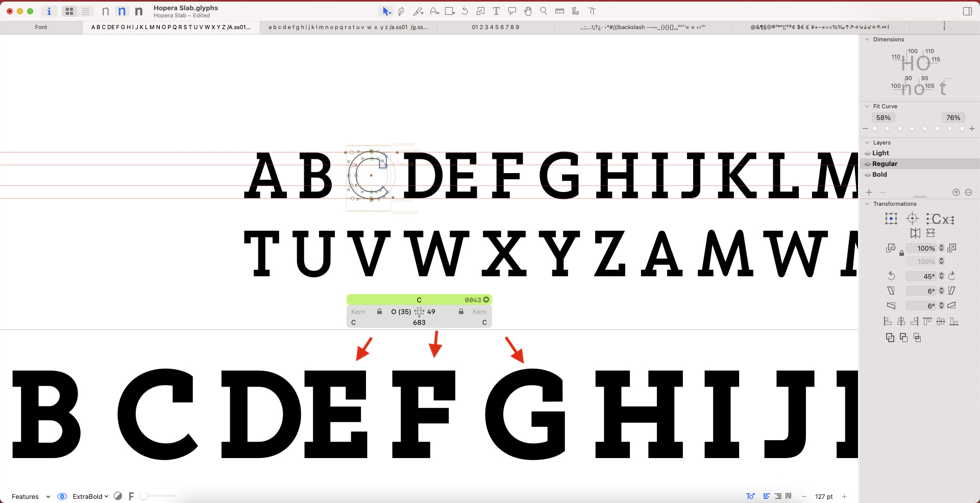This screenshot has width=980, height=503.
Task: Click the flip horizontal mirror icon
Action: click(x=915, y=233)
